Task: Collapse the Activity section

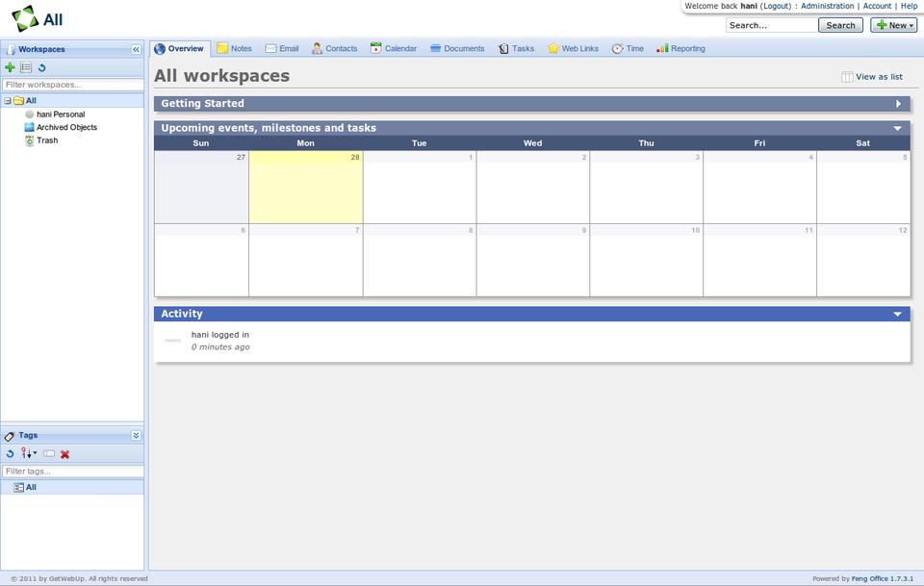Action: (x=897, y=315)
